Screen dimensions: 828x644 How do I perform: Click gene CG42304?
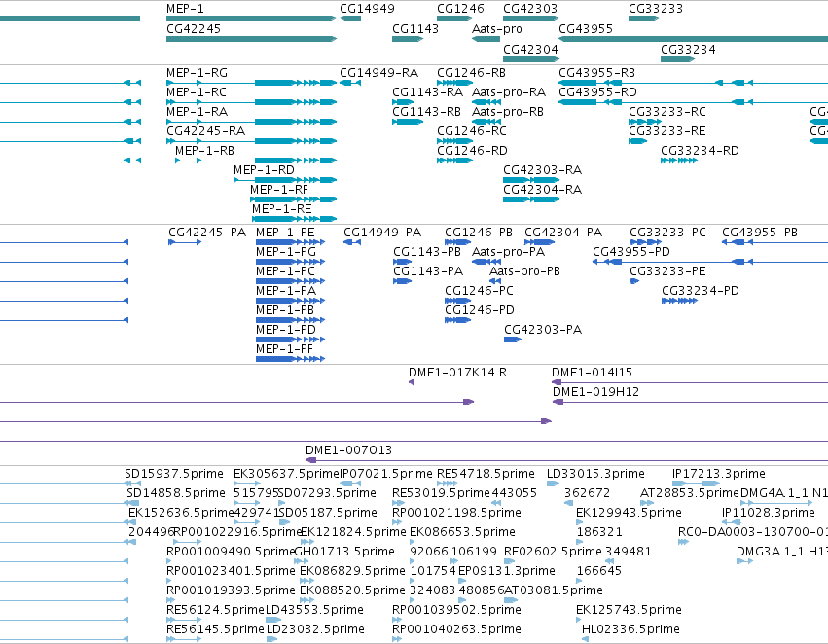531,59
